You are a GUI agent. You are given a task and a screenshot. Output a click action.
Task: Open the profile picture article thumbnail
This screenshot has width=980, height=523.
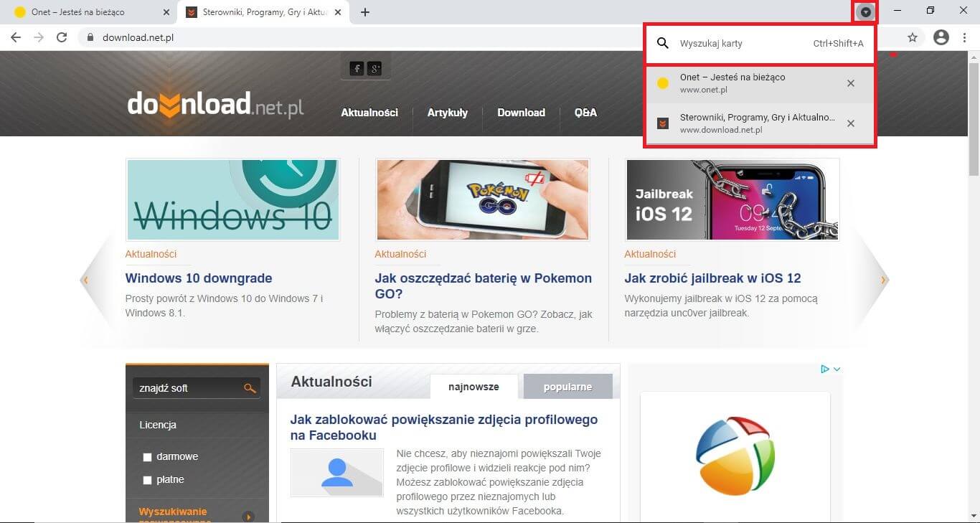click(x=337, y=473)
